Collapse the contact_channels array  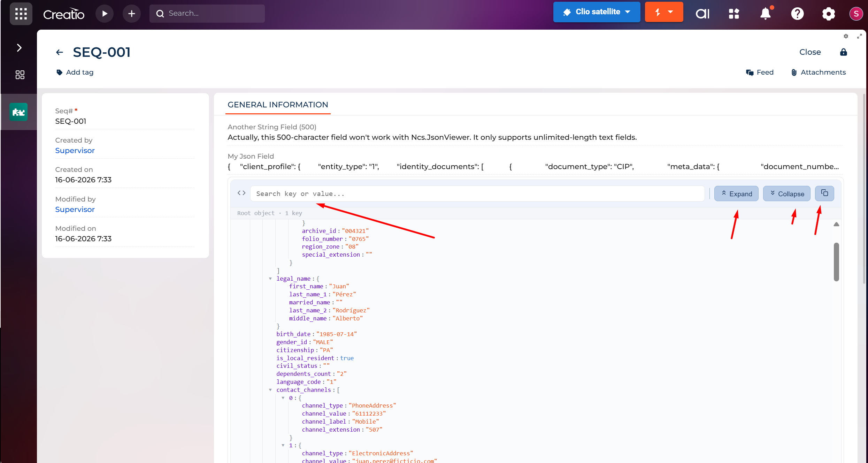(x=270, y=390)
